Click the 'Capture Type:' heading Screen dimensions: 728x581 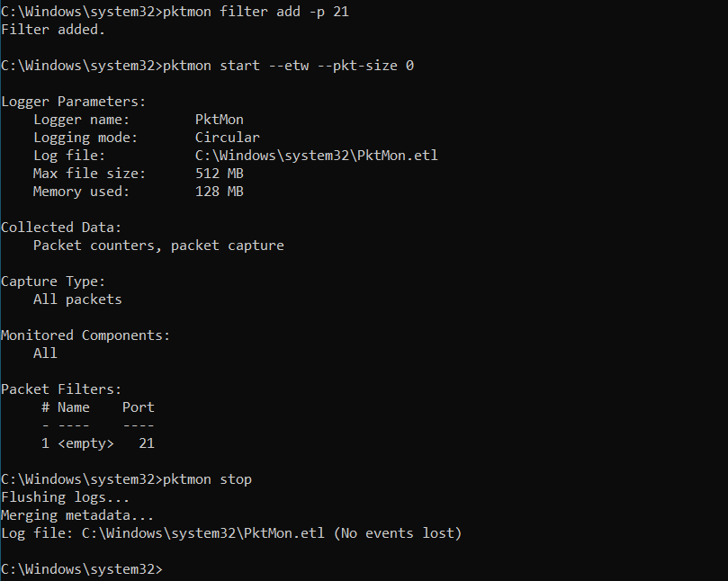pyautogui.click(x=53, y=282)
